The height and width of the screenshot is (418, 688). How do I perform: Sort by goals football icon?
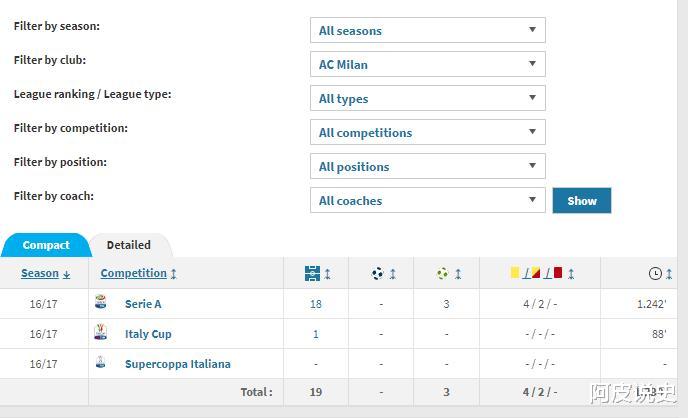[x=378, y=273]
